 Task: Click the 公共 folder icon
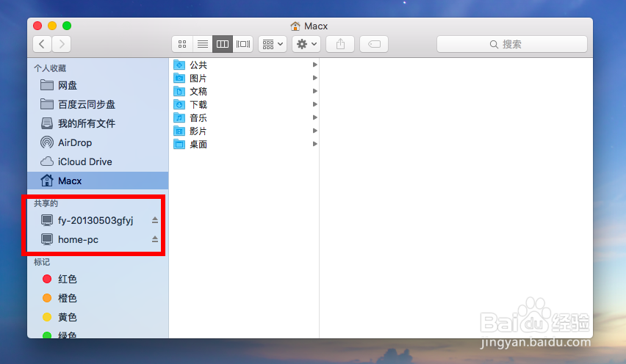coord(179,65)
